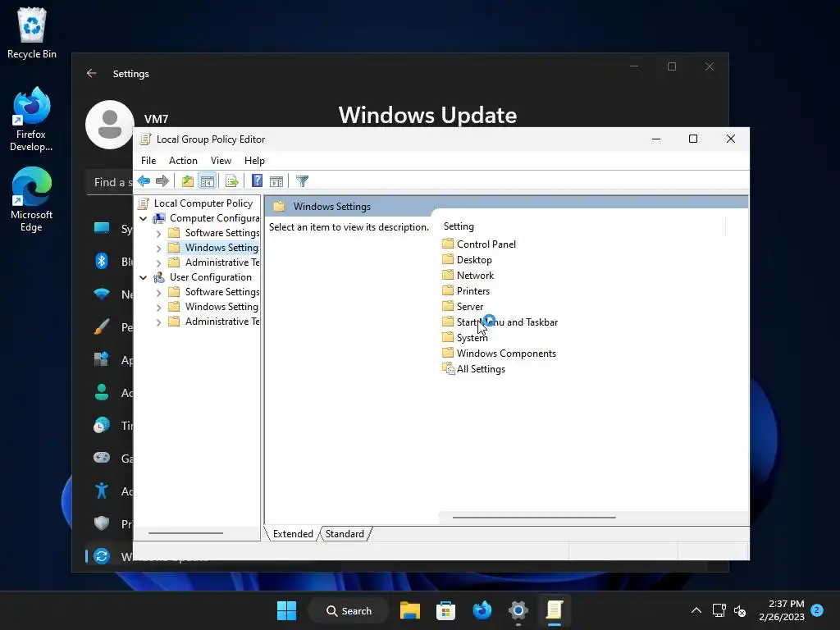Switch to the Extended tab
Image resolution: width=840 pixels, height=630 pixels.
pyautogui.click(x=293, y=533)
